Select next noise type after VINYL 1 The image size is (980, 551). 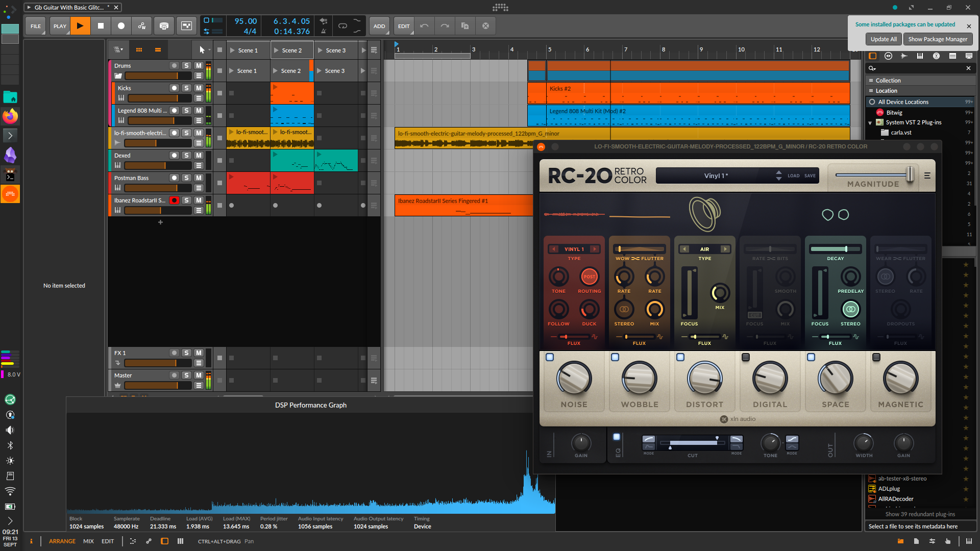coord(594,249)
